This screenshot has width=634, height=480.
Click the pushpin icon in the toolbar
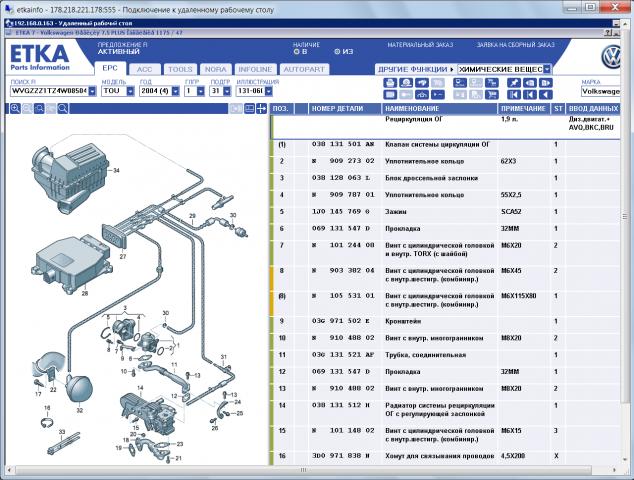[x=514, y=83]
